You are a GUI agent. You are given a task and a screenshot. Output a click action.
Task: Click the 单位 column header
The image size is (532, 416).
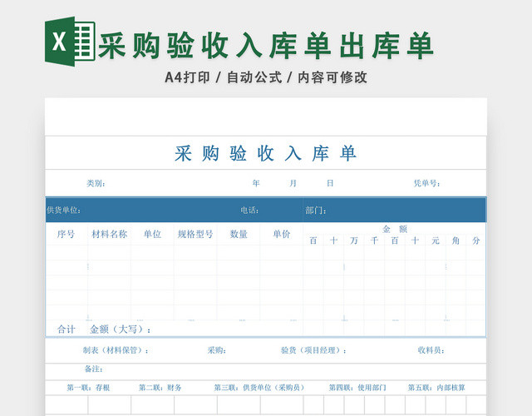pyautogui.click(x=152, y=234)
